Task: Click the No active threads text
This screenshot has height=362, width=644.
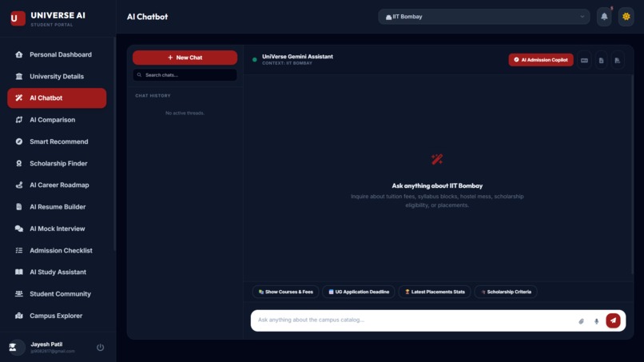Action: (185, 113)
